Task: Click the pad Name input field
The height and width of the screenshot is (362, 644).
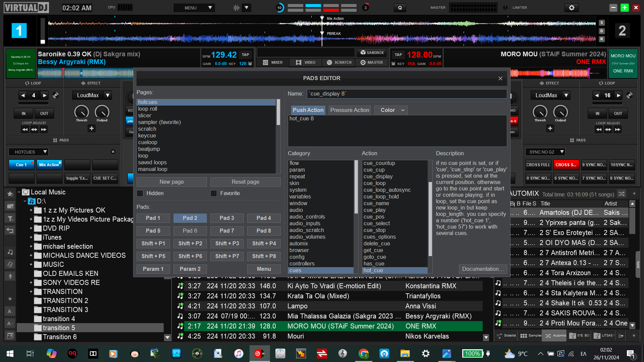Action: pos(407,94)
